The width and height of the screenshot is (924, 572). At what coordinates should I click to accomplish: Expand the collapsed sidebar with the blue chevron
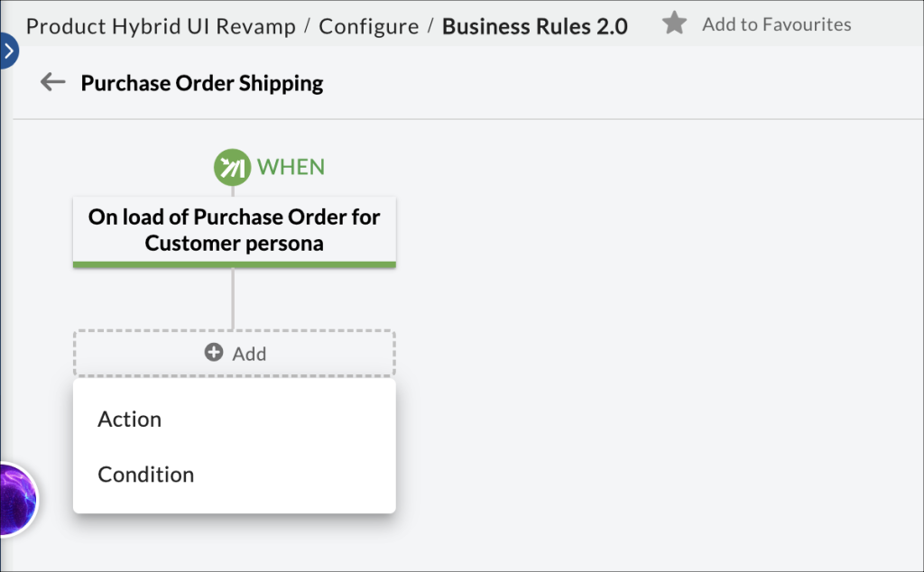coord(8,51)
